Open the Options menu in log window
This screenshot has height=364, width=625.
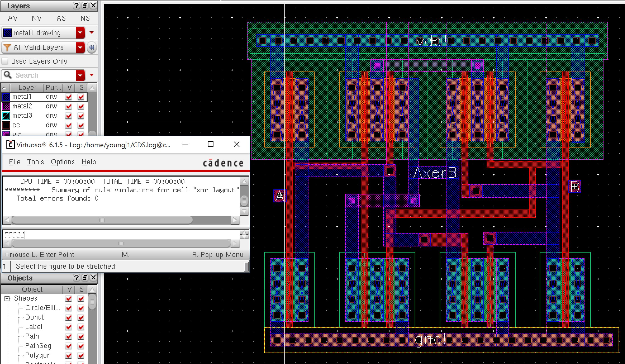coord(63,162)
